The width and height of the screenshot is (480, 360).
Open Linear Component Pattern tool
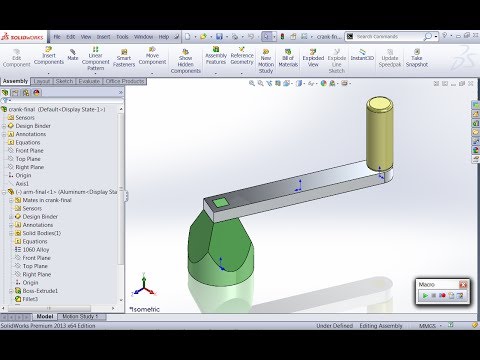pyautogui.click(x=95, y=59)
